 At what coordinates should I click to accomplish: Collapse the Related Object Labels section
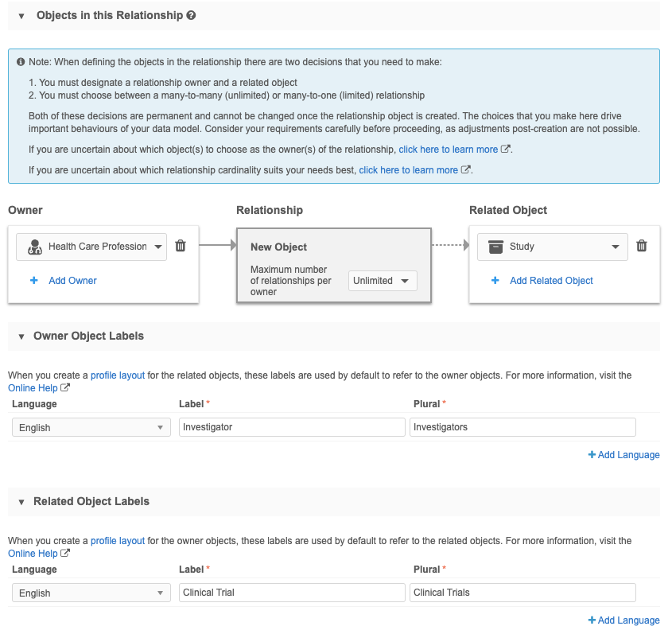(21, 502)
